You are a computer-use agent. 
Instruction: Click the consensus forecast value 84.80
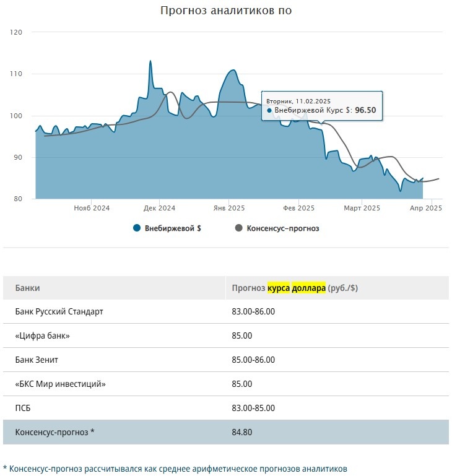tap(242, 432)
